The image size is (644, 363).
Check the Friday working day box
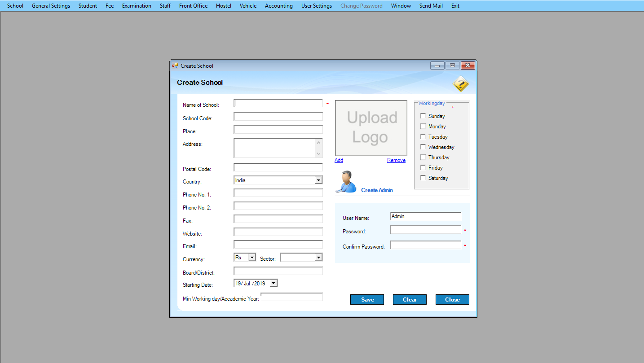423,167
